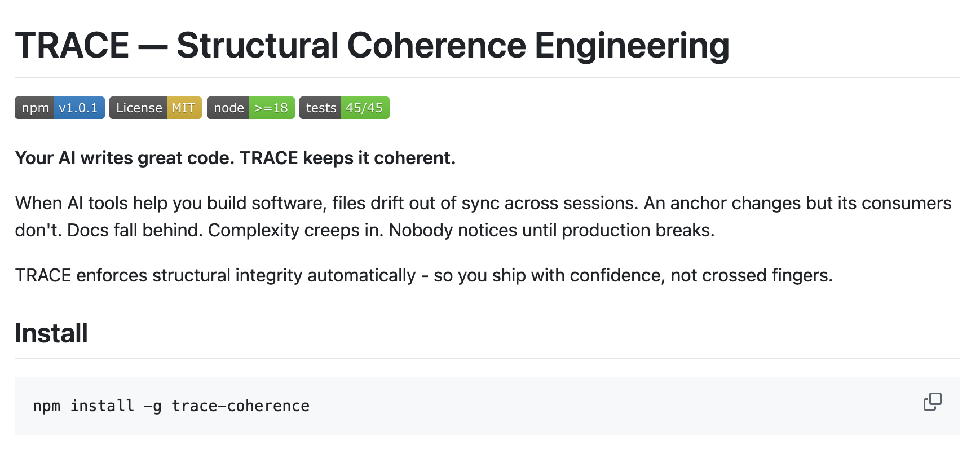
Task: Click the bold tagline about TRACE keeping code coherent
Action: [235, 158]
